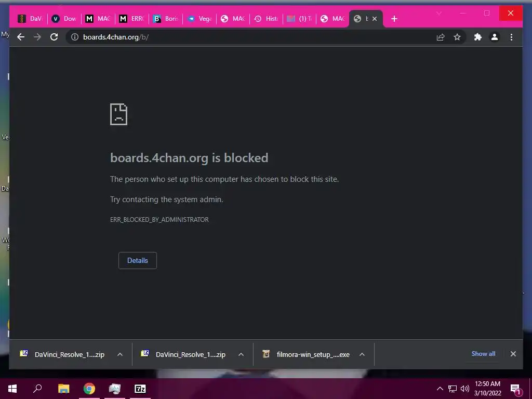The height and width of the screenshot is (399, 532).
Task: Open a new tab with plus button
Action: (x=394, y=19)
